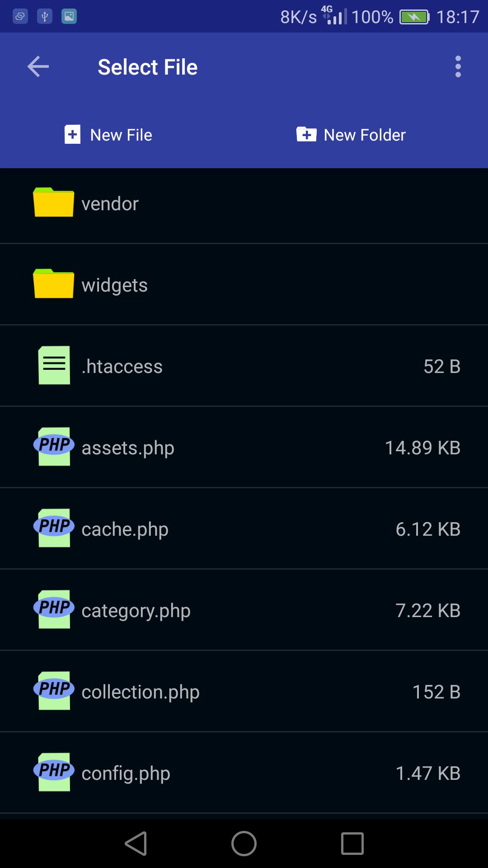This screenshot has height=868, width=488.
Task: Choose the collection.php file
Action: coord(244,691)
